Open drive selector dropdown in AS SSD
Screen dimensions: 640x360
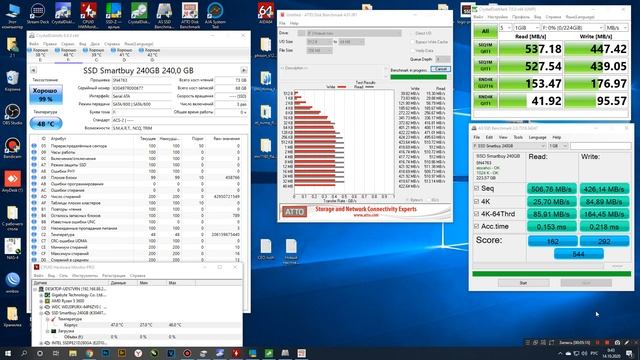tap(509, 146)
